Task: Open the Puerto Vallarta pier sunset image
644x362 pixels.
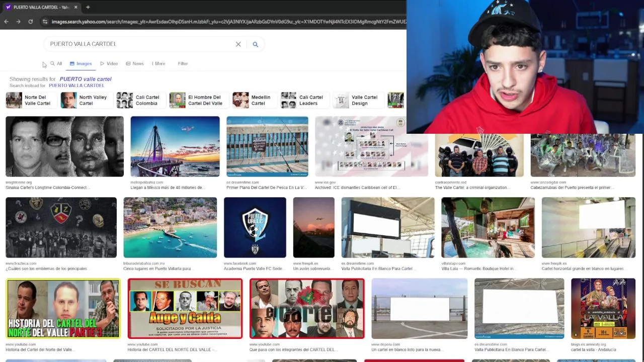Action: point(175,146)
